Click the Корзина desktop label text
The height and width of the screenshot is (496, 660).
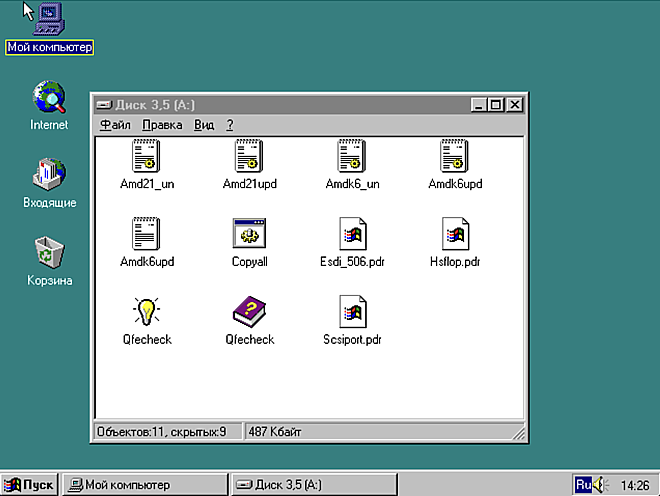coord(49,280)
